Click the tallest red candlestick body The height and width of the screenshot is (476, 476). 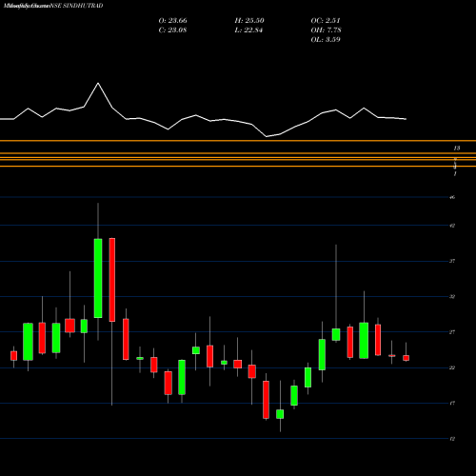click(x=112, y=280)
